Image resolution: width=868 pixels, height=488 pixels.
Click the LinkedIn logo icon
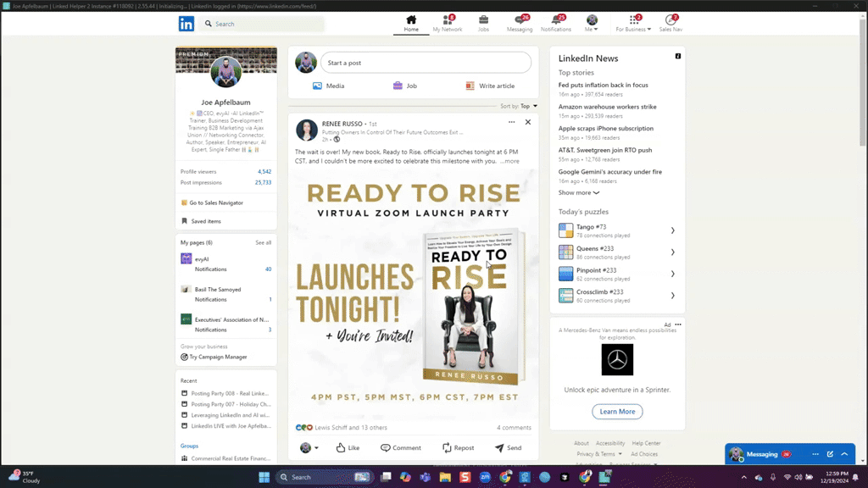pos(186,24)
